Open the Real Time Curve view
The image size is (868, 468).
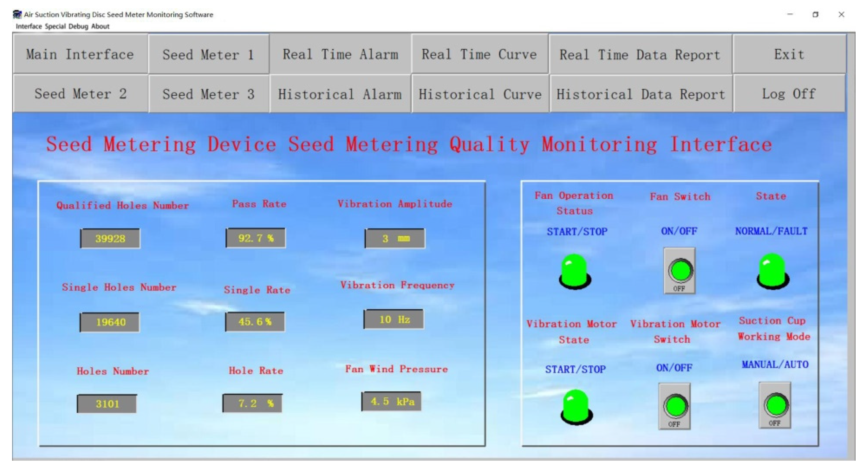pyautogui.click(x=479, y=54)
